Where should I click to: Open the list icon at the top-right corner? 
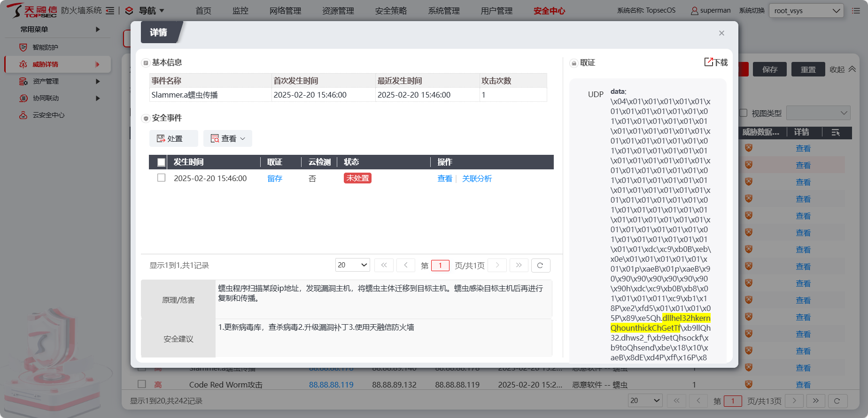856,11
